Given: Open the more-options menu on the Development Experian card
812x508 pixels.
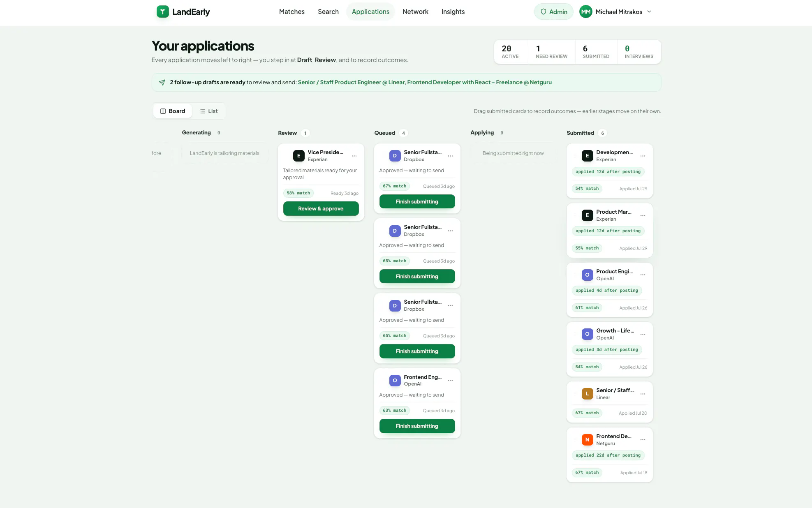Looking at the screenshot, I should pyautogui.click(x=643, y=156).
